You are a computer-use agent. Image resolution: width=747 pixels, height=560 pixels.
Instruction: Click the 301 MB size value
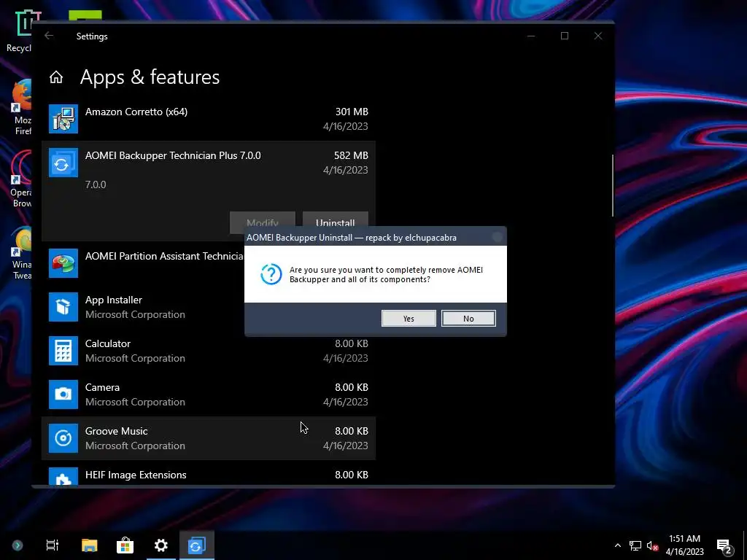tap(352, 112)
